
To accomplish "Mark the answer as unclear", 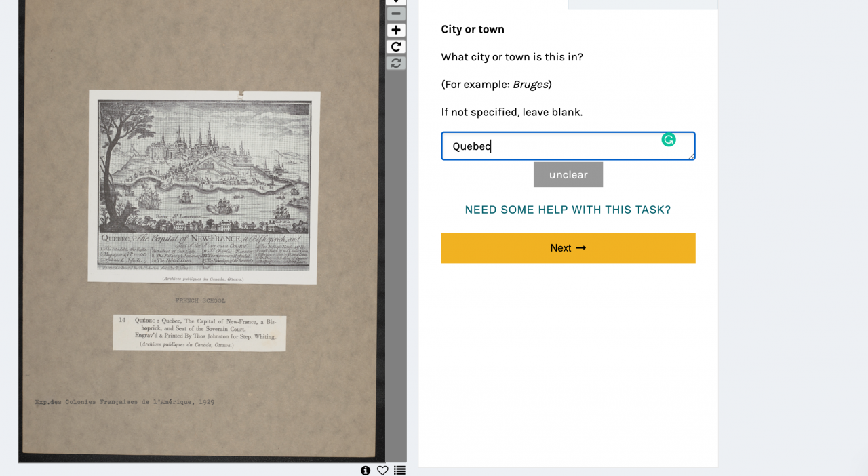I will click(x=568, y=174).
